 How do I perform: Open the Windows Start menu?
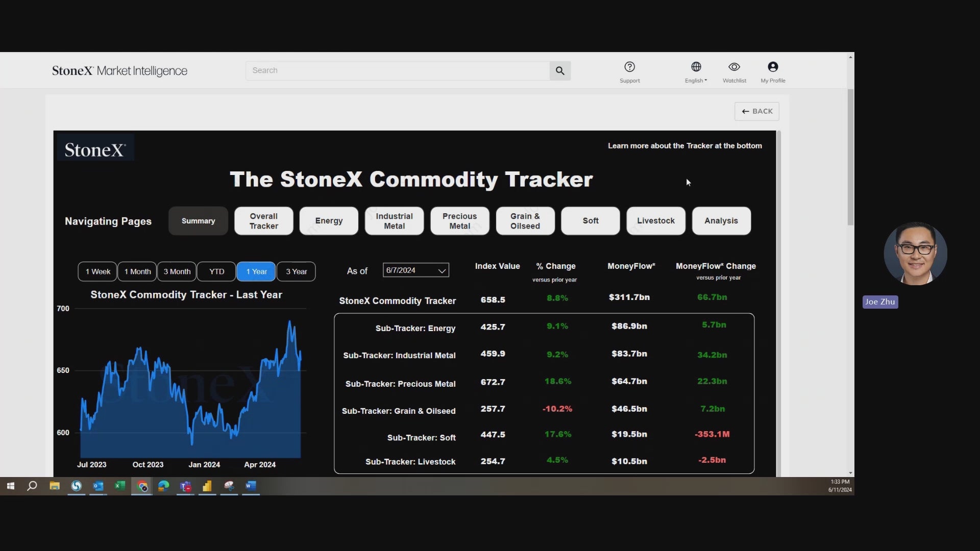[x=10, y=486]
